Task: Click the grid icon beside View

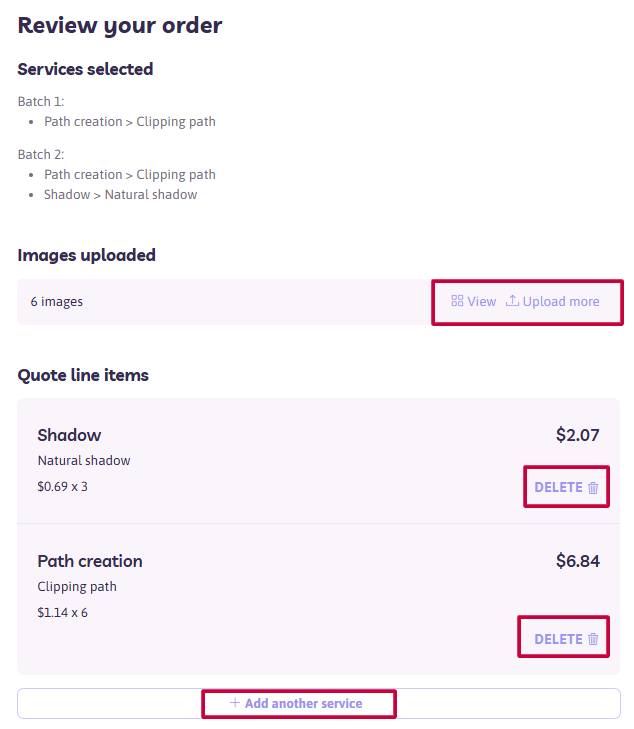Action: (457, 301)
